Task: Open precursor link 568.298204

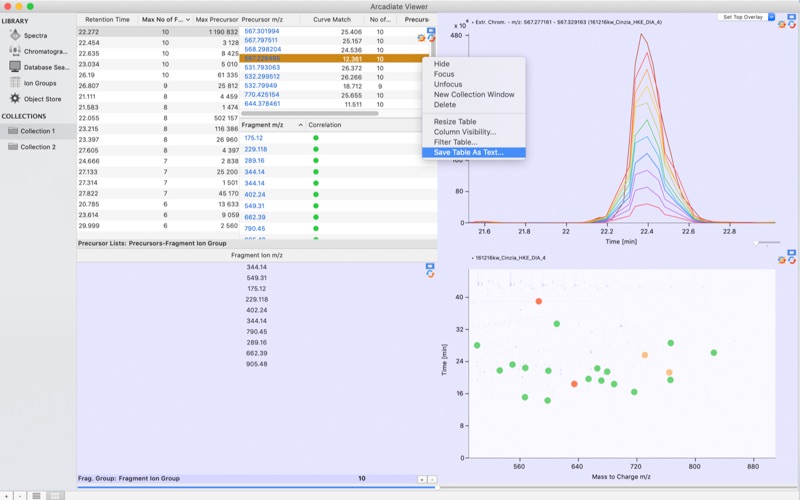Action: tap(262, 49)
